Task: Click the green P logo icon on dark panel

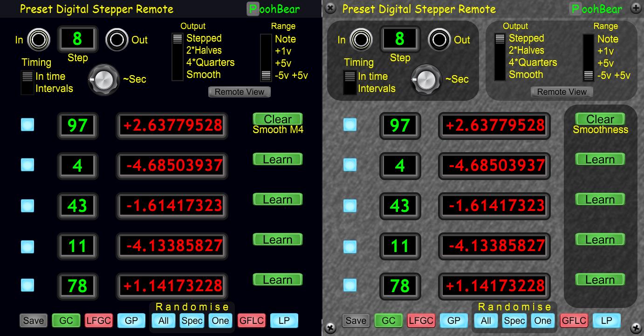Action: pos(253,9)
